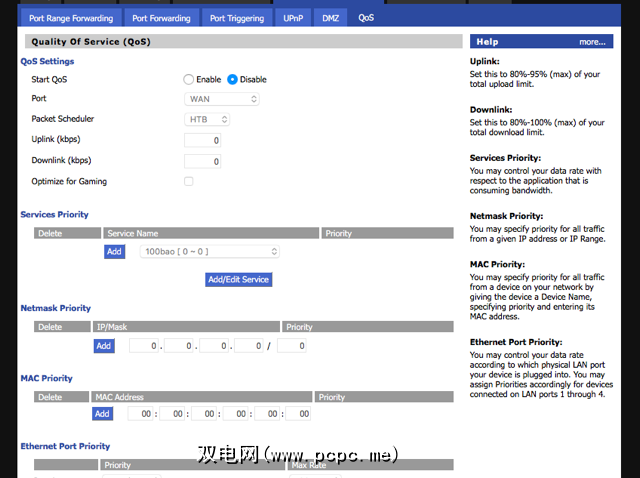
Task: Click Add under MAC Priority
Action: [x=102, y=414]
